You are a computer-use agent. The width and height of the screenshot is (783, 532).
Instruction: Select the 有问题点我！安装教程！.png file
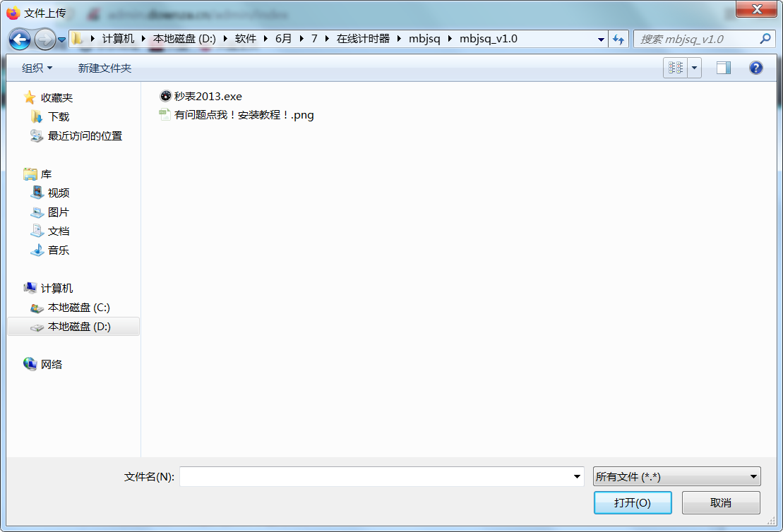244,115
